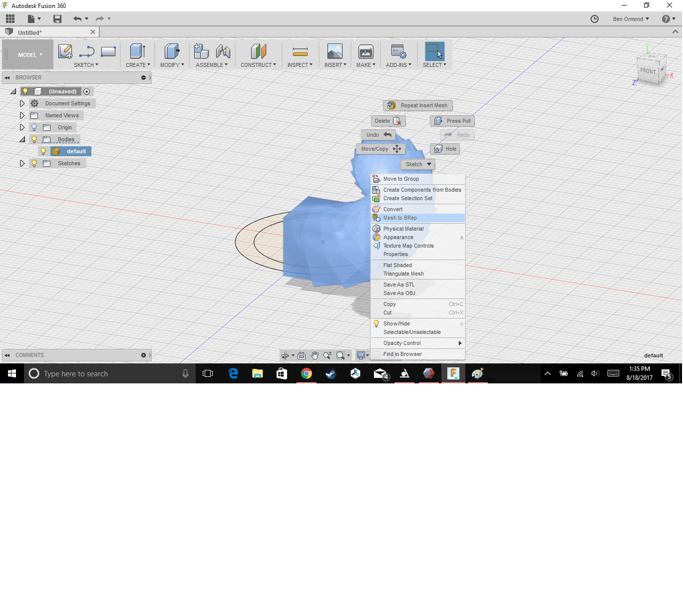Toggle visibility bulb of Bodies folder
683x616 pixels.
click(x=34, y=139)
